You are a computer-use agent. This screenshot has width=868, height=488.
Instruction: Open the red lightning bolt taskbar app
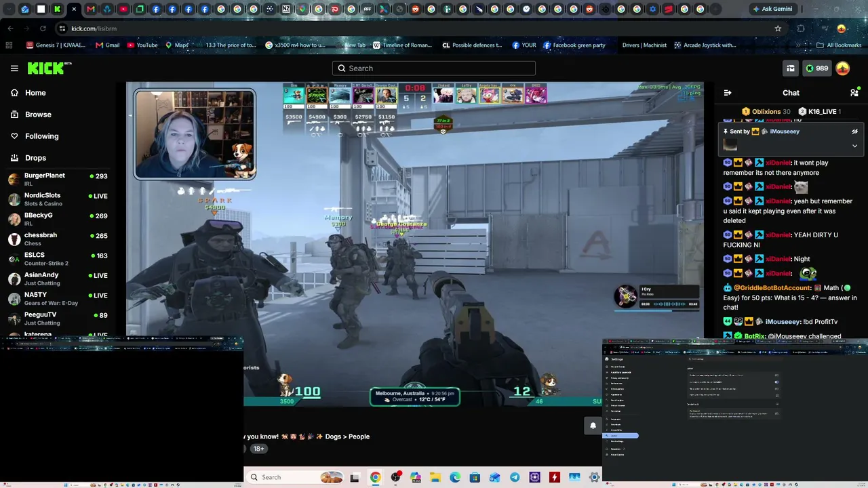555,477
